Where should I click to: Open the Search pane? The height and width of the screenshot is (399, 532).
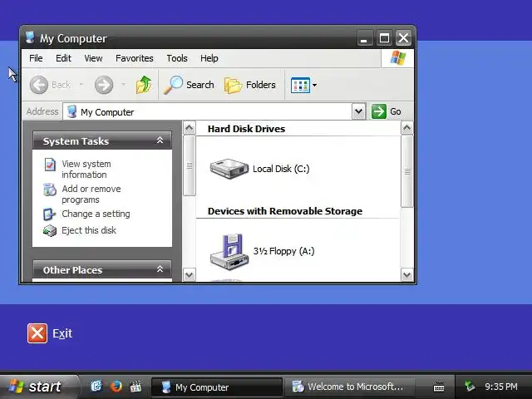189,85
